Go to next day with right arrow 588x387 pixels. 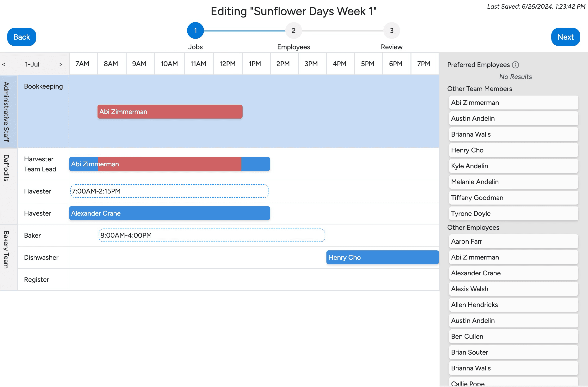point(61,64)
